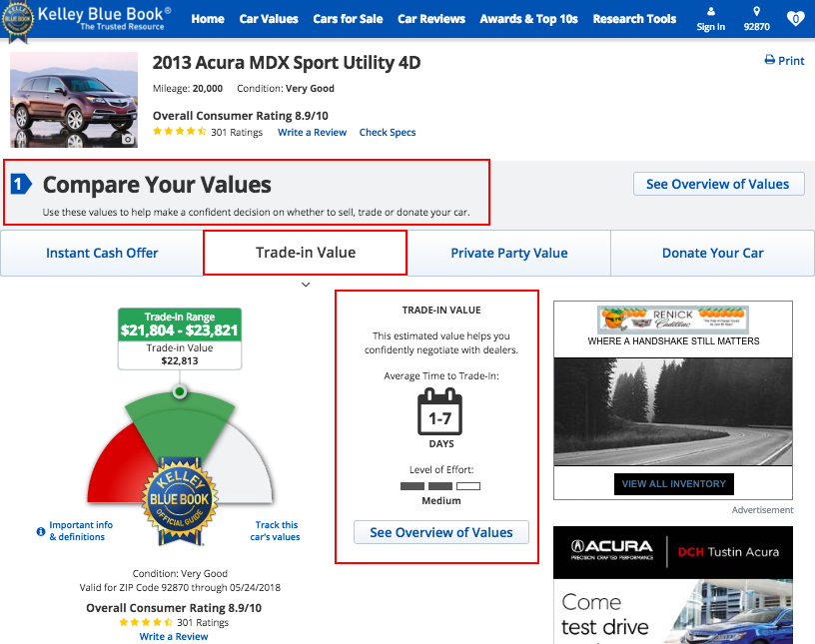This screenshot has height=644, width=815.
Task: Click 301 Ratings text near header
Action: tap(237, 132)
